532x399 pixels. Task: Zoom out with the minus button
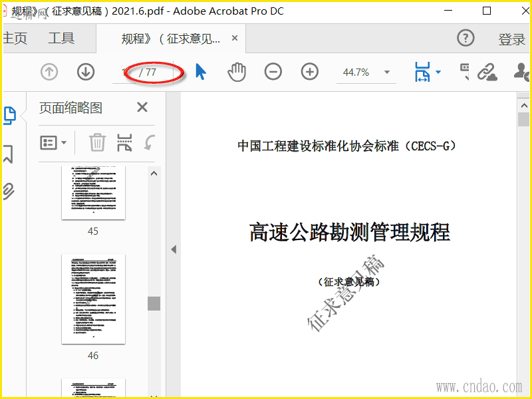pyautogui.click(x=273, y=72)
